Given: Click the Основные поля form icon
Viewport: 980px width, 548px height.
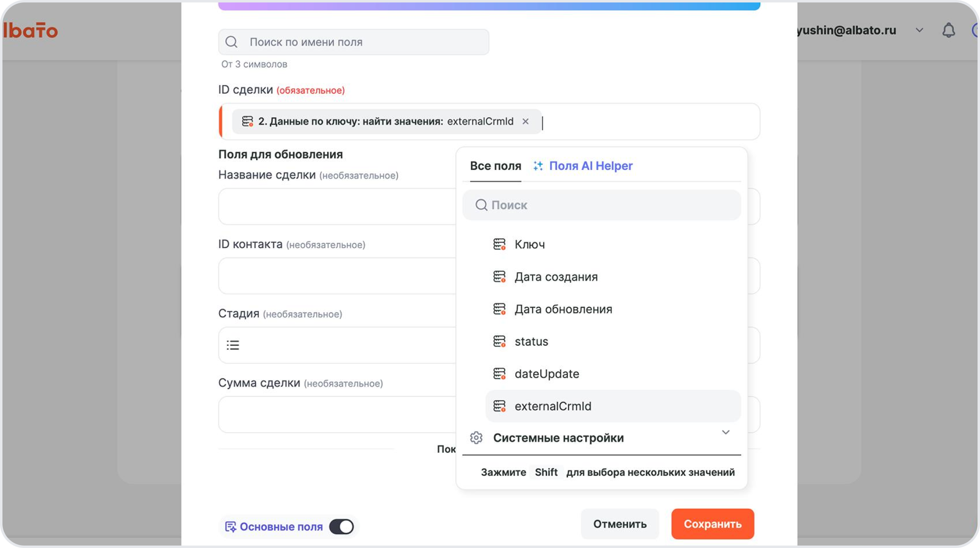Looking at the screenshot, I should point(231,527).
